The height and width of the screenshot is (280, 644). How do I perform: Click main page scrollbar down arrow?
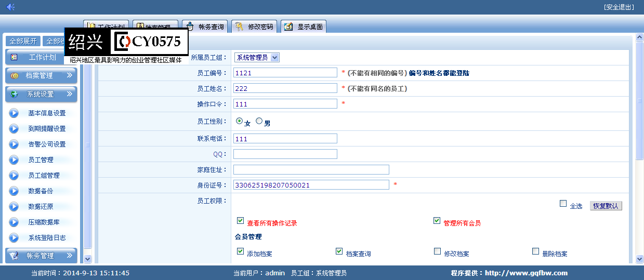(x=639, y=260)
